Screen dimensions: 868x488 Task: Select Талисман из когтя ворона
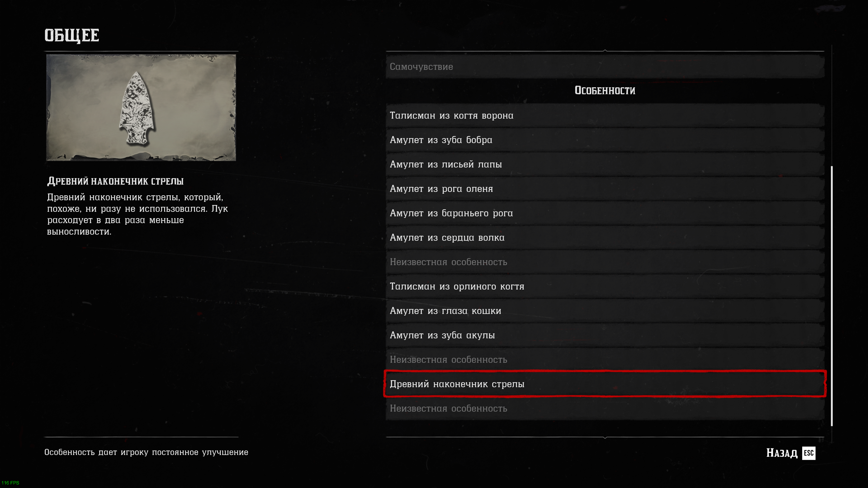coord(605,116)
